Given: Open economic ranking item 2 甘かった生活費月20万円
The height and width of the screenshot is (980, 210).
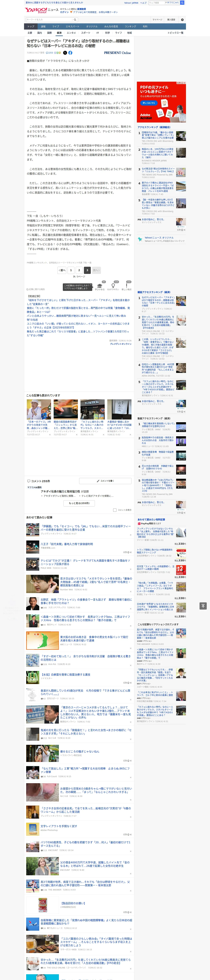Looking at the screenshot, I should 158,322.
